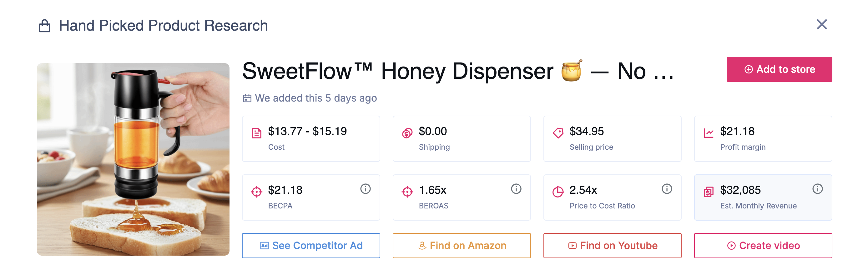This screenshot has width=868, height=270.
Task: Find the product on Amazon
Action: [x=462, y=245]
